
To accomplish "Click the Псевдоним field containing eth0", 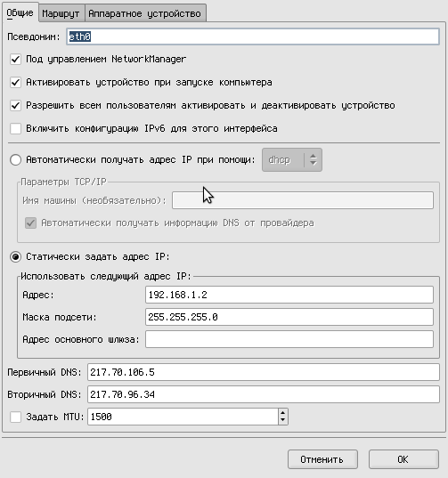I will tap(253, 36).
